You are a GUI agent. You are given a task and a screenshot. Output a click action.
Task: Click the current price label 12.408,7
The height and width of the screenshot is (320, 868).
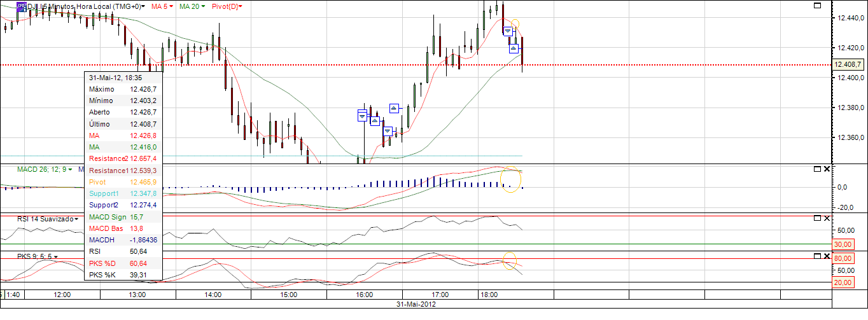tap(849, 65)
